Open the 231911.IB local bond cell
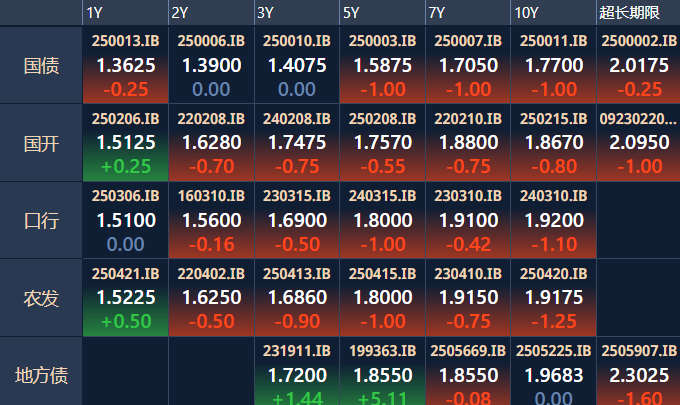This screenshot has height=405, width=680. coord(296,374)
